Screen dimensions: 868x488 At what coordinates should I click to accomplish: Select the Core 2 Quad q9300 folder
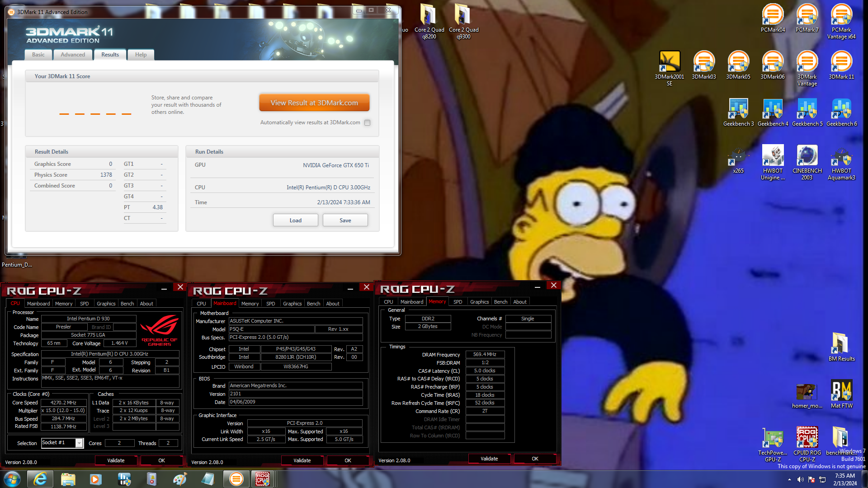click(x=463, y=21)
